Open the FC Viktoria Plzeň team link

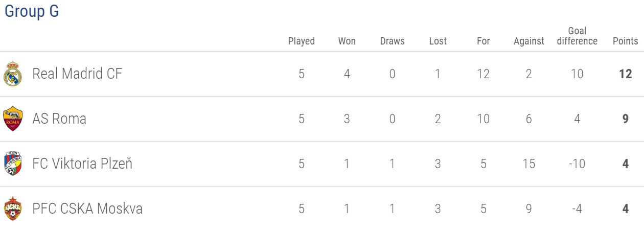82,164
